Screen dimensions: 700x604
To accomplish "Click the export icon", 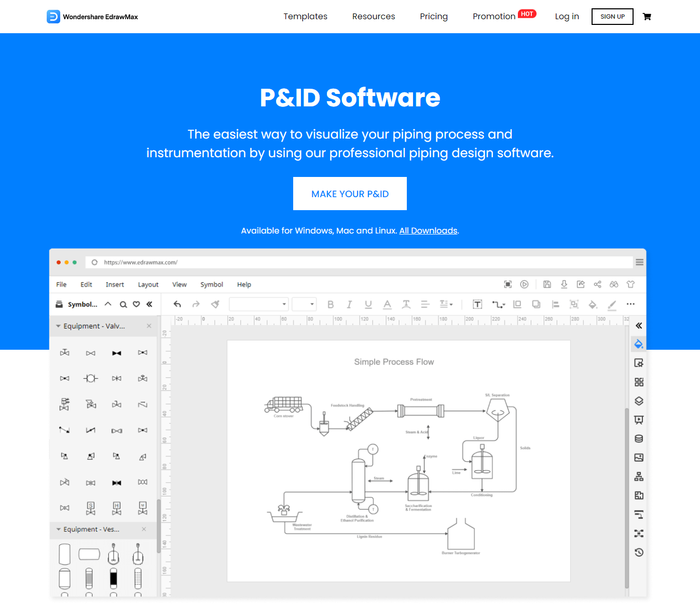I will pos(581,284).
